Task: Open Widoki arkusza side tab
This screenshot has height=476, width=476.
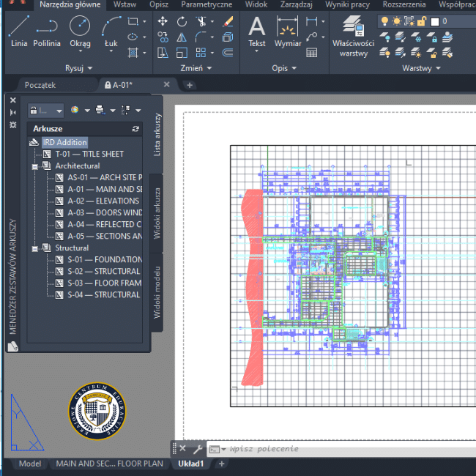Action: coord(157,213)
